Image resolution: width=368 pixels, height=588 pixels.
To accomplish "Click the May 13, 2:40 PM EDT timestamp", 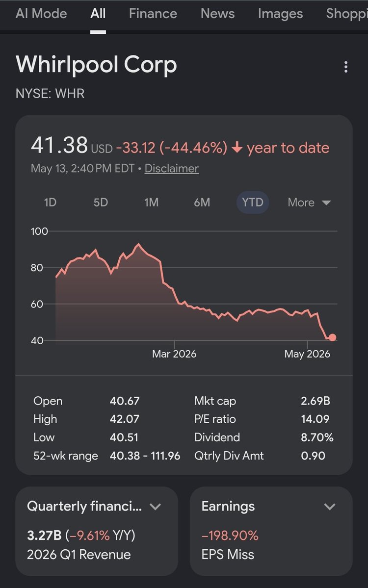I will (x=82, y=168).
